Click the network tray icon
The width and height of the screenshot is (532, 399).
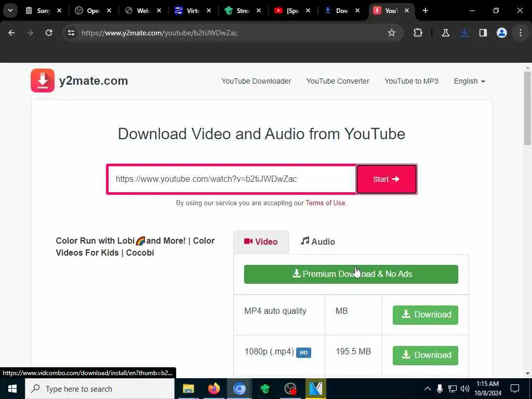[x=453, y=389]
